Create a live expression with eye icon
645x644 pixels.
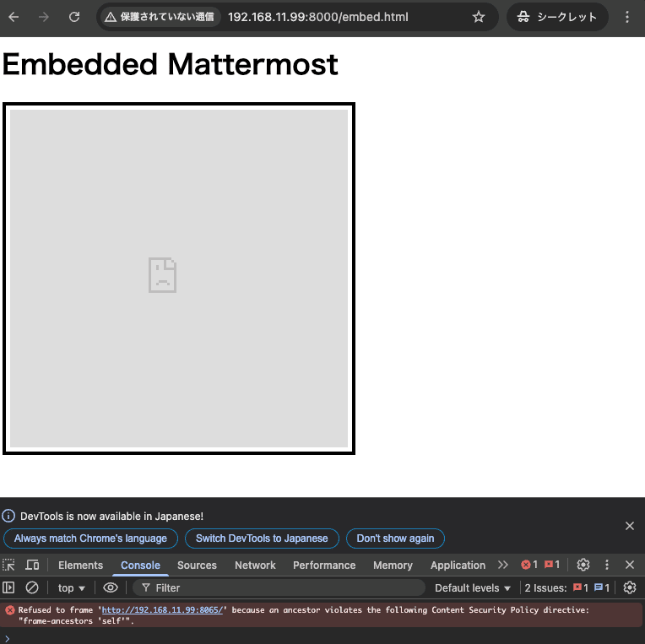tap(111, 587)
